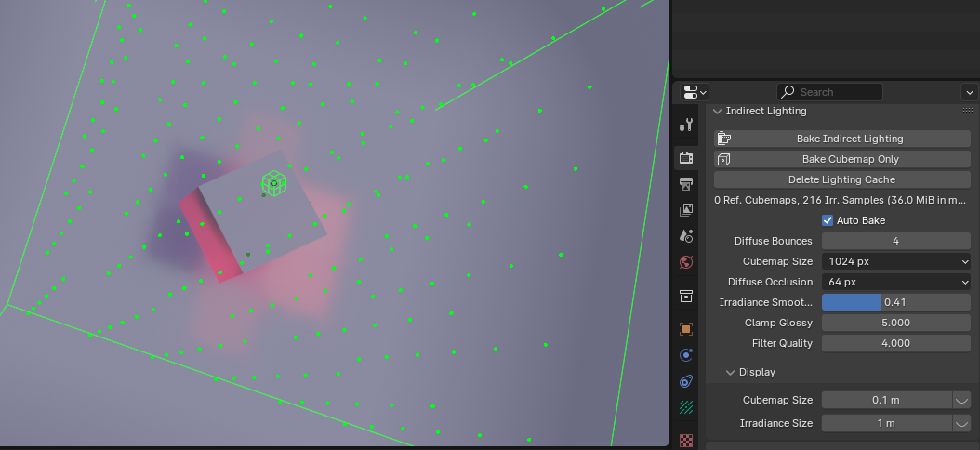
Task: Click the Clamp Glossy value field
Action: click(x=896, y=324)
